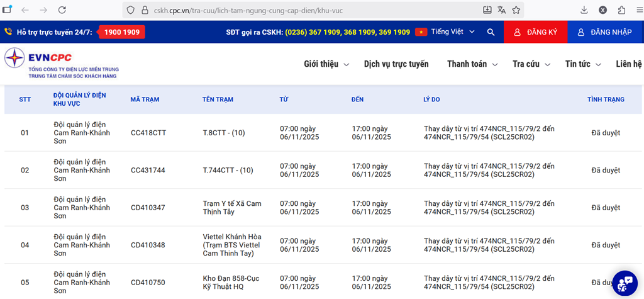The height and width of the screenshot is (299, 644).
Task: Click the site search magnifier icon
Action: tap(491, 32)
